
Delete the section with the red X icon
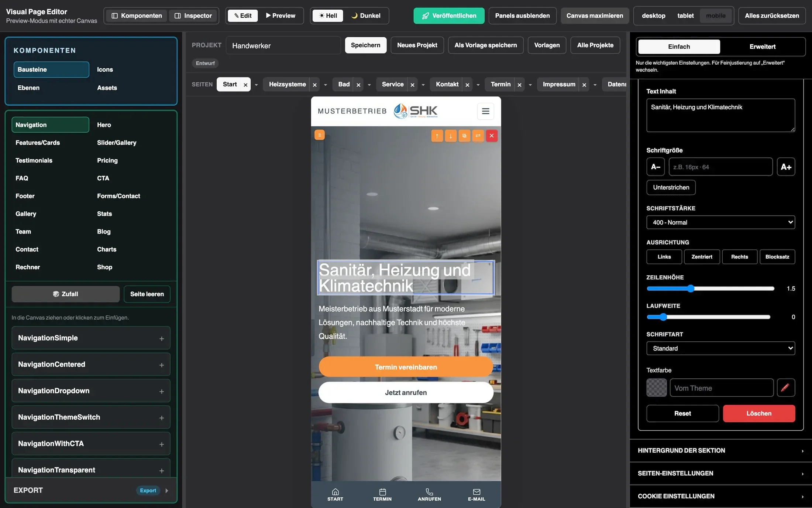pos(492,136)
